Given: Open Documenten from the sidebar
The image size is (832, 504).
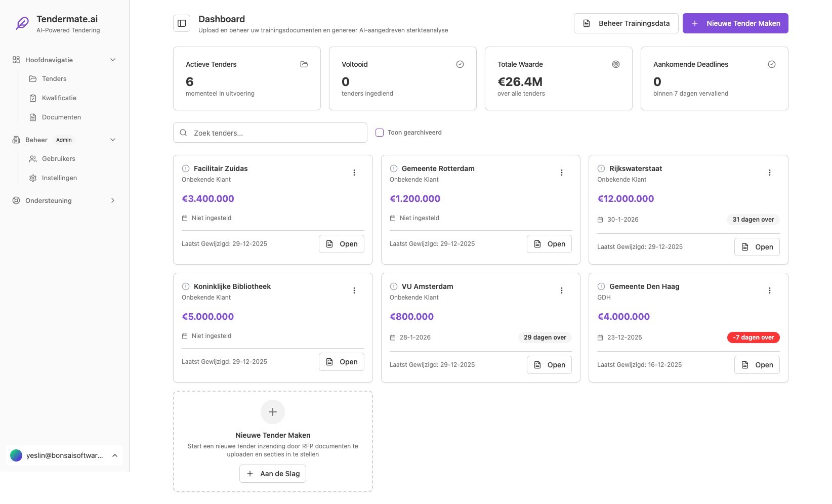Looking at the screenshot, I should (61, 117).
